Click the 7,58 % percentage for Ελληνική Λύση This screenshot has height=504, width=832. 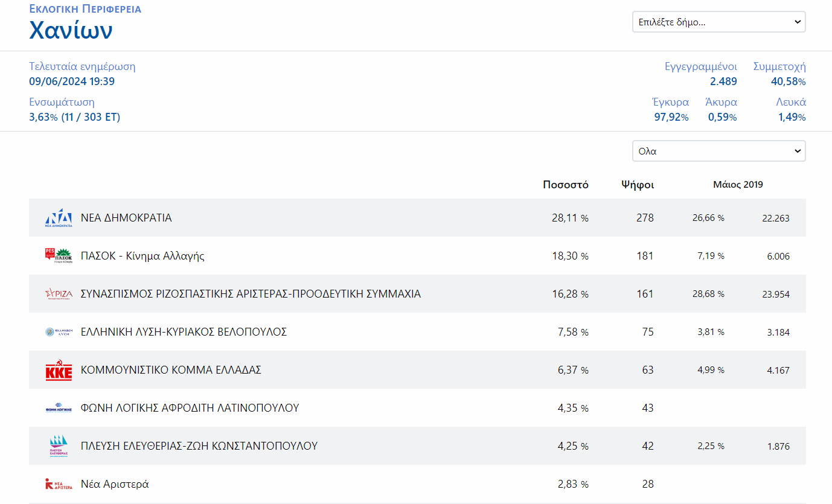(x=573, y=332)
